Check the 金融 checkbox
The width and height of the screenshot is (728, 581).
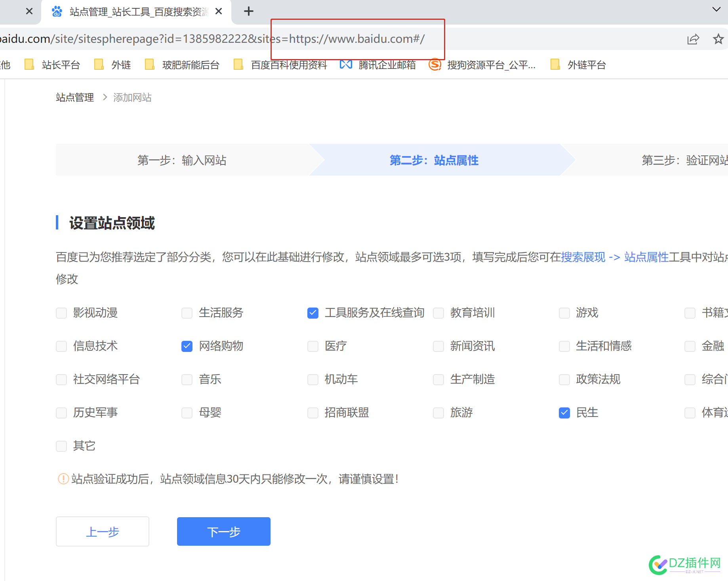(x=690, y=346)
